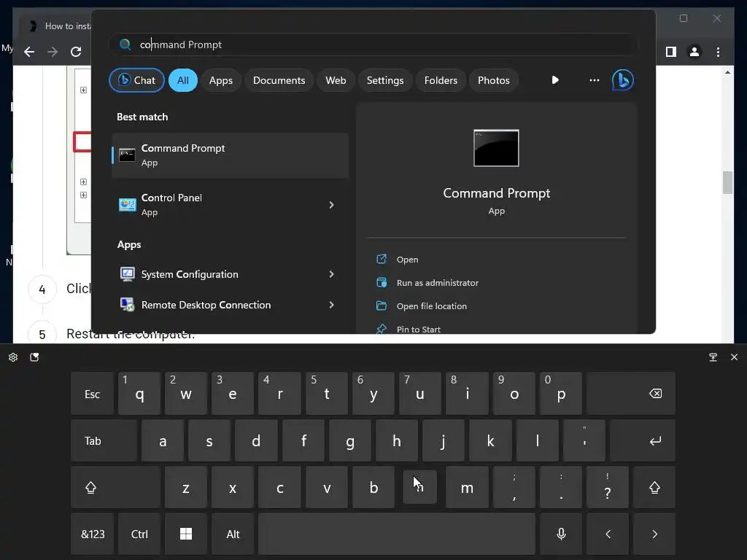Open Command Prompt best match result

click(230, 155)
